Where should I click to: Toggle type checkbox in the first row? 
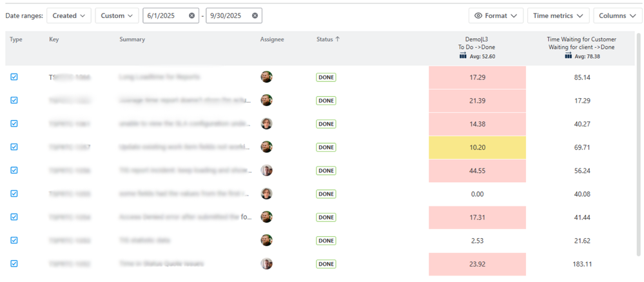pos(14,77)
